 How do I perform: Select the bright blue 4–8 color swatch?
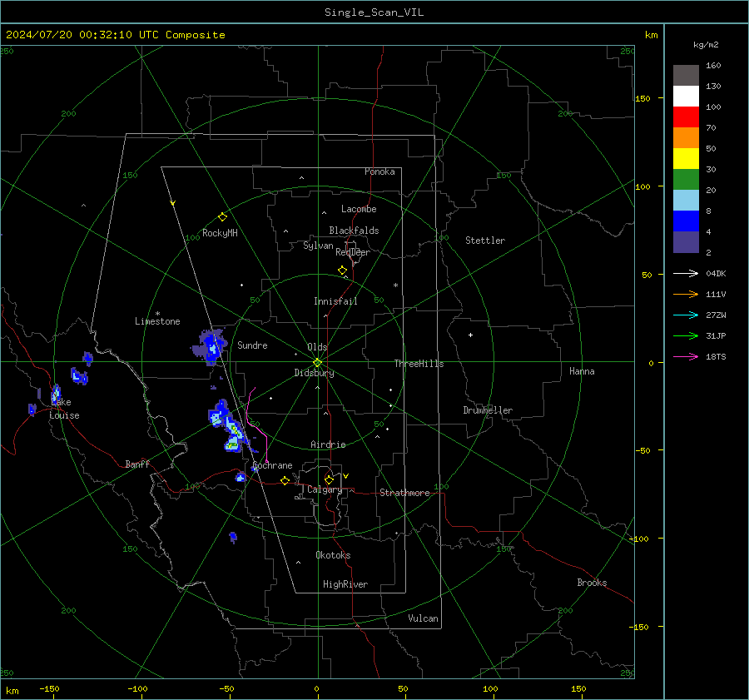[686, 221]
